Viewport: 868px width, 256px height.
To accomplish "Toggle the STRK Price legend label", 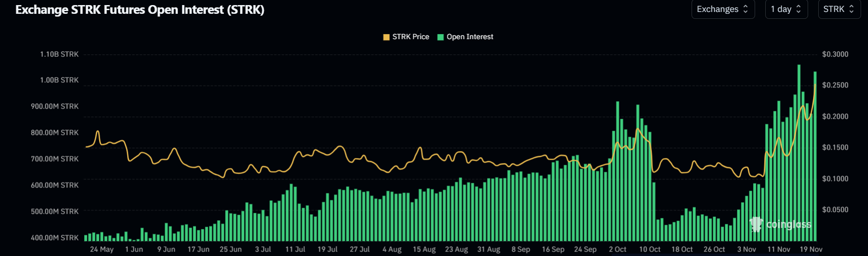I will [x=411, y=37].
